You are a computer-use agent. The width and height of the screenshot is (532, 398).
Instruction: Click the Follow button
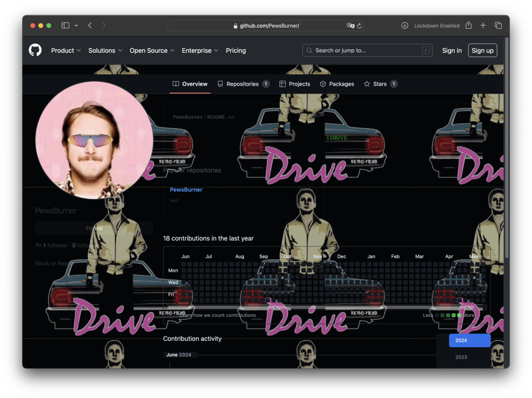pos(94,228)
